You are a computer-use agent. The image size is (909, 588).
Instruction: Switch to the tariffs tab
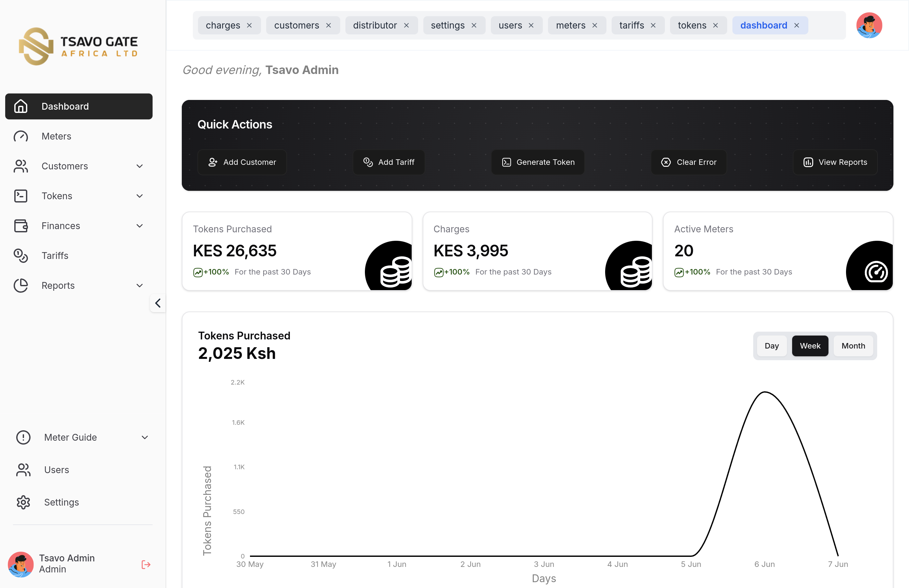[631, 25]
